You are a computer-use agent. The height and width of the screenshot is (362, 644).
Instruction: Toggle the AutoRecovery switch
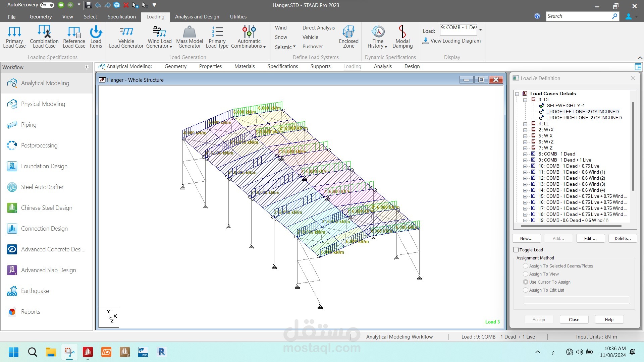click(47, 5)
